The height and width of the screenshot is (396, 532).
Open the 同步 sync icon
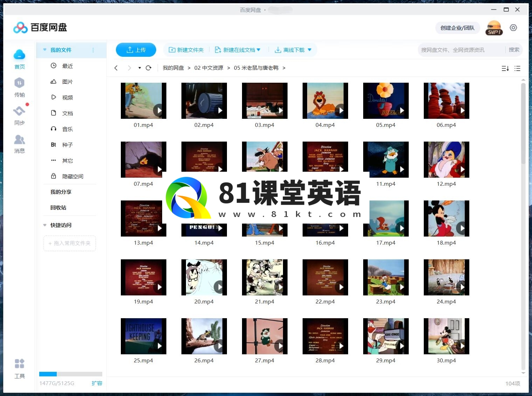click(x=20, y=111)
